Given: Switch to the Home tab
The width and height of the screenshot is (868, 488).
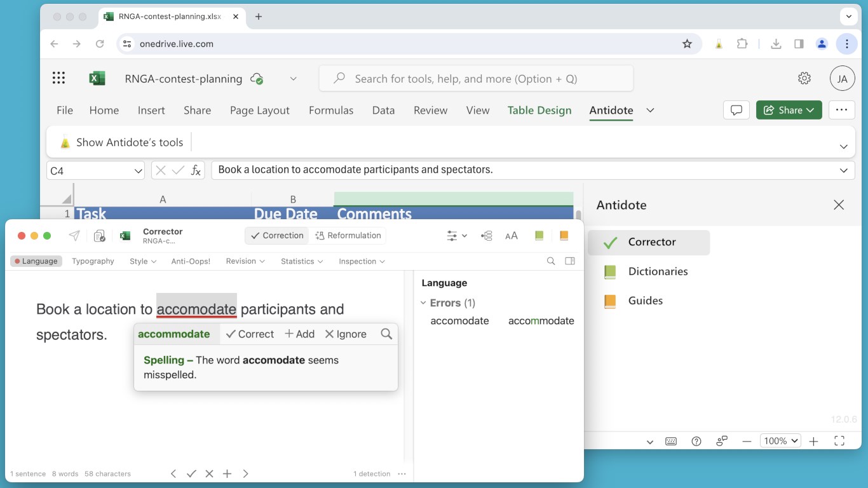Looking at the screenshot, I should pyautogui.click(x=104, y=110).
